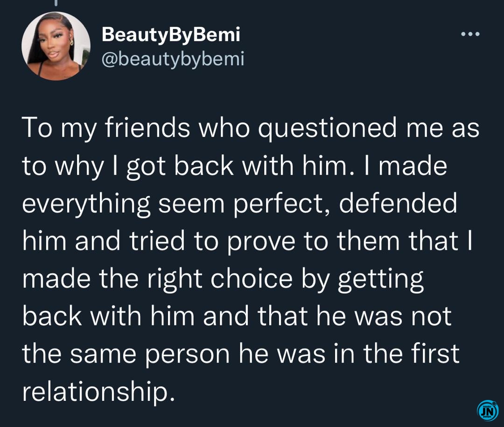This screenshot has height=427, width=504.
Task: Click the words 'I made' ending second line
Action: [406, 166]
